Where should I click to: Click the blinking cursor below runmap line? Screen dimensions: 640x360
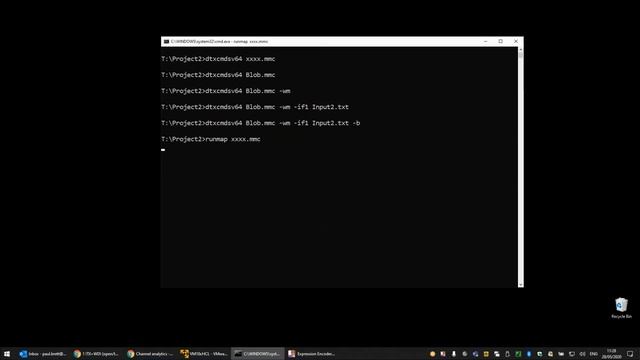pos(163,150)
